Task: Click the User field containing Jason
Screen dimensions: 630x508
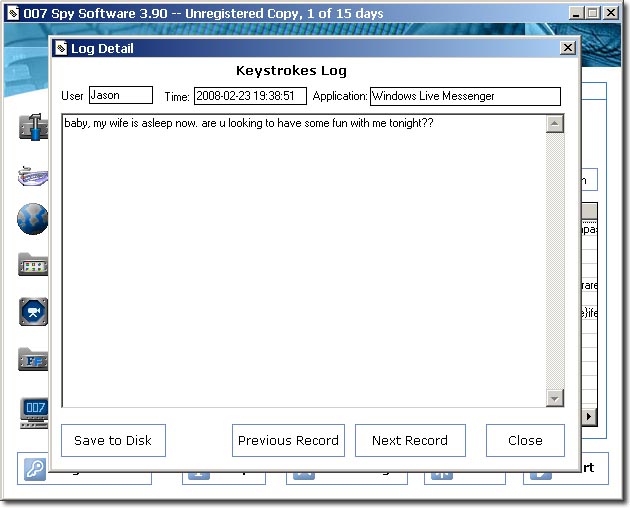Action: click(121, 95)
